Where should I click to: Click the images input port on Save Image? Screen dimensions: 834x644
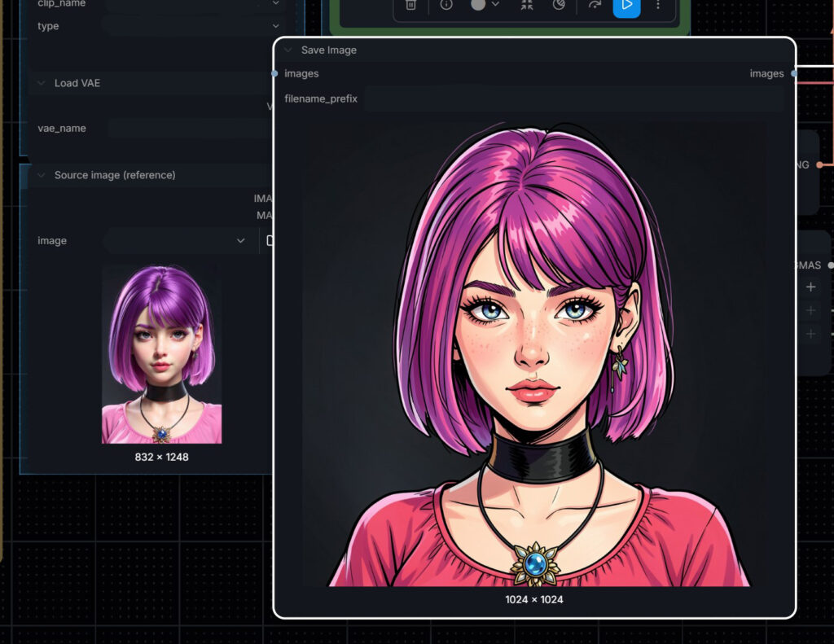tap(274, 73)
